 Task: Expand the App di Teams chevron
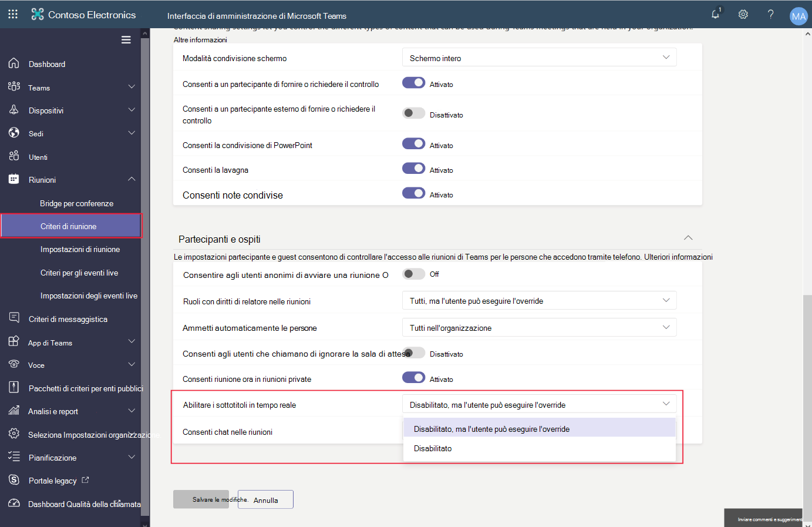132,341
